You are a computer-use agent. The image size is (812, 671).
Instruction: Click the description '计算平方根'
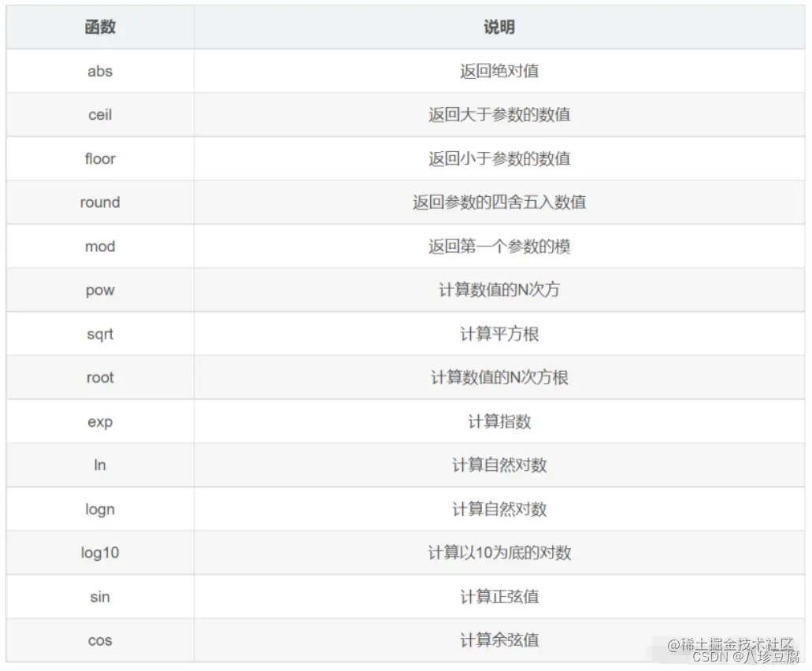pyautogui.click(x=499, y=333)
